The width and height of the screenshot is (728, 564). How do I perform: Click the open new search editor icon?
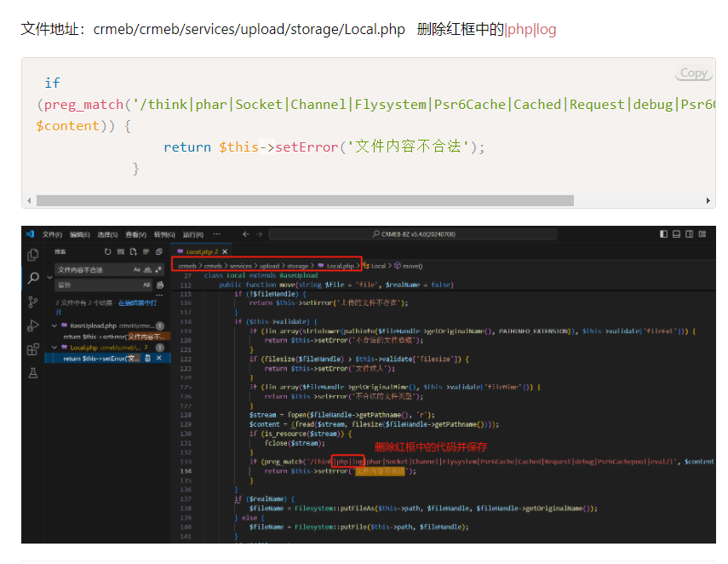(x=133, y=251)
